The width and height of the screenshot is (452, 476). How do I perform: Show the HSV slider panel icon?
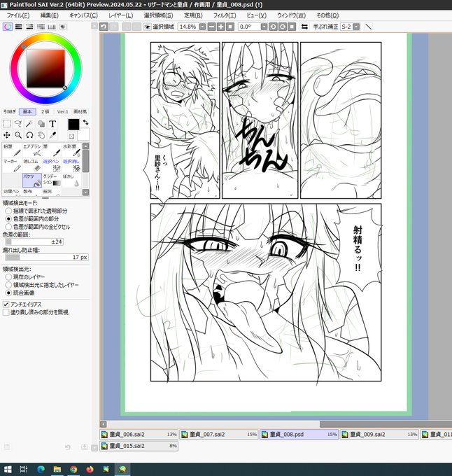tap(29, 27)
